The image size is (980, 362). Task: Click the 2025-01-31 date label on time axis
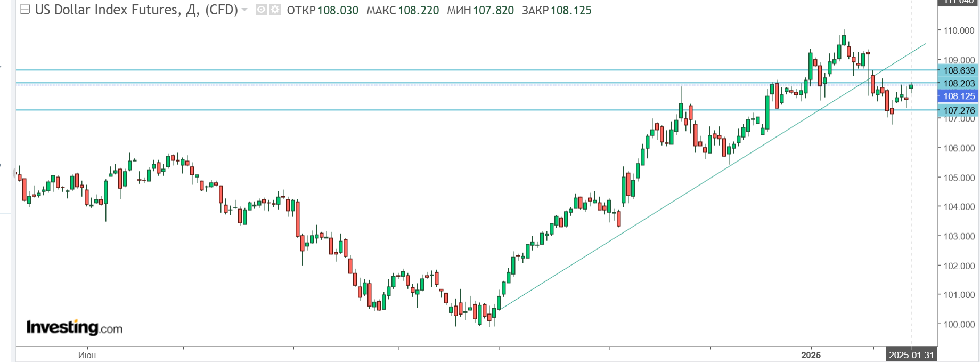click(x=911, y=355)
